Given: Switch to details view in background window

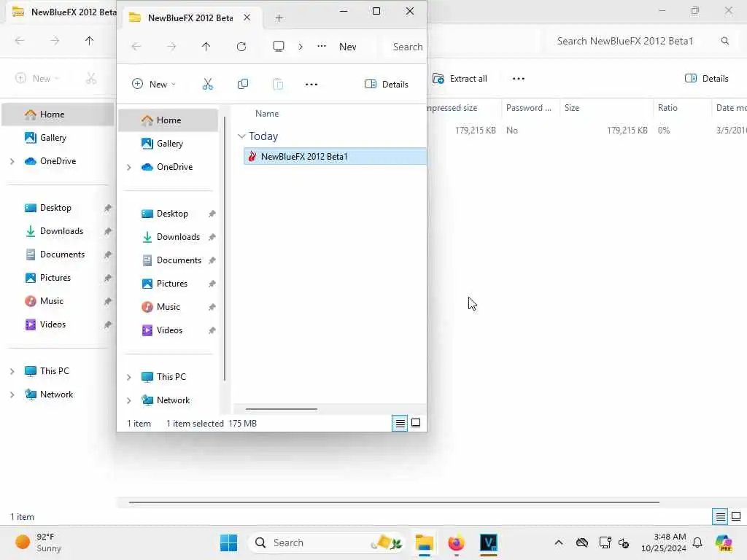Looking at the screenshot, I should (720, 516).
